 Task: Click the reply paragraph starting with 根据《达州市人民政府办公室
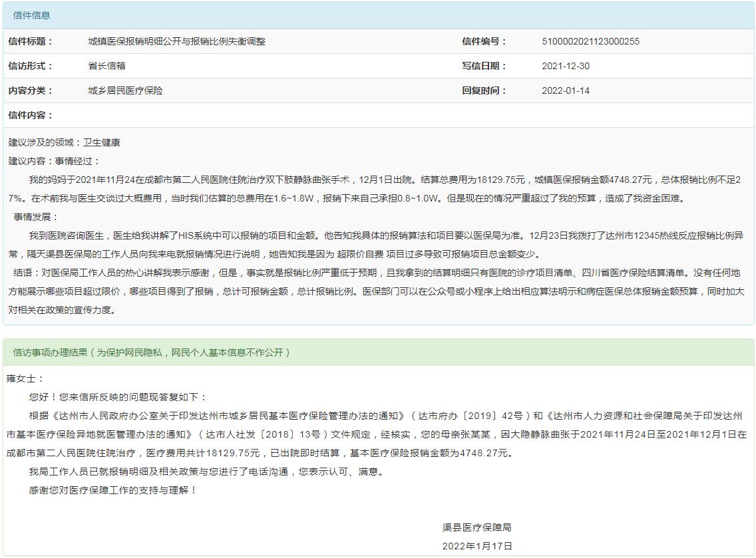[376, 435]
